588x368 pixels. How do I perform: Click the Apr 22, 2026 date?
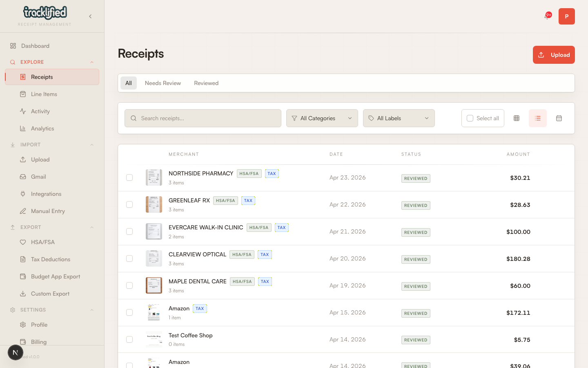347,204
